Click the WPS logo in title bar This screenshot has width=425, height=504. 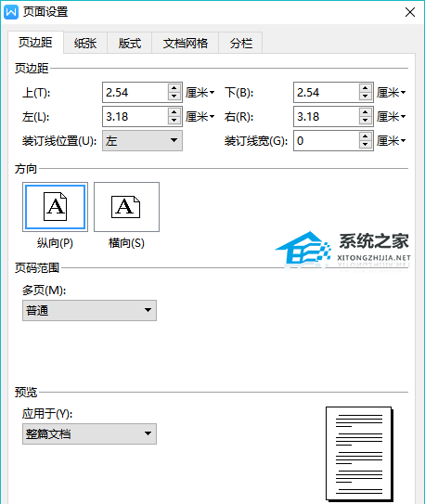click(x=11, y=12)
